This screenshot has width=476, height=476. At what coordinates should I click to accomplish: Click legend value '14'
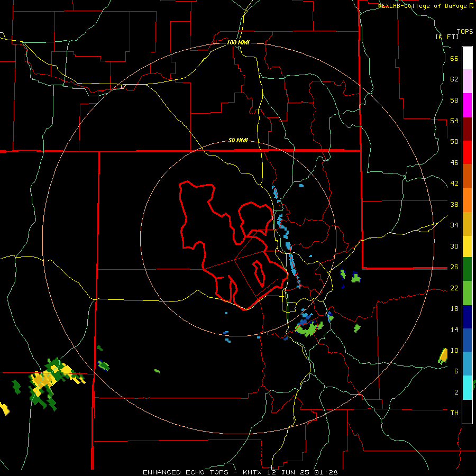(454, 329)
